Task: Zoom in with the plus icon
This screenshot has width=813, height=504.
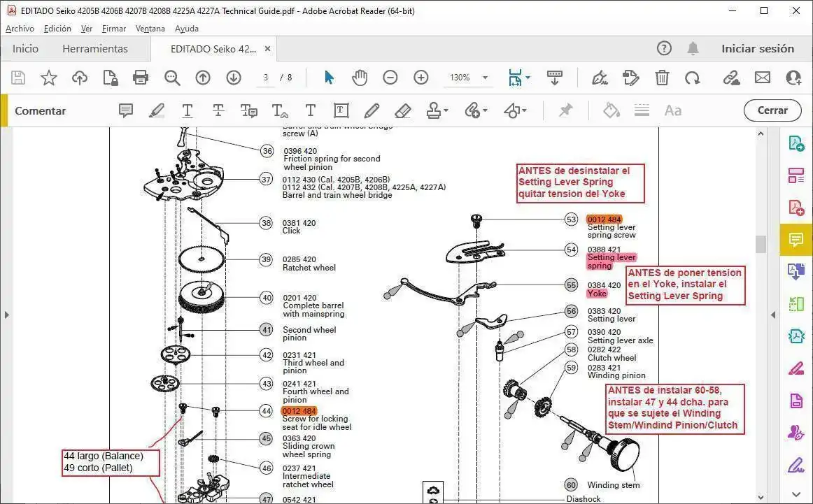Action: [x=421, y=78]
